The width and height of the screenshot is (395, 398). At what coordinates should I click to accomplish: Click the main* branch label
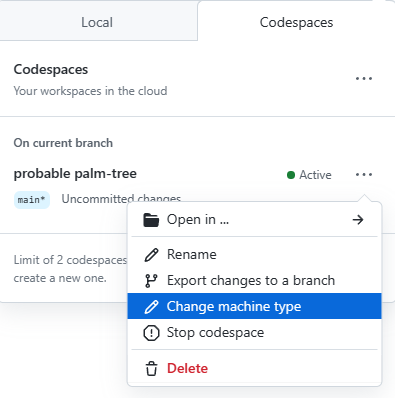click(32, 200)
